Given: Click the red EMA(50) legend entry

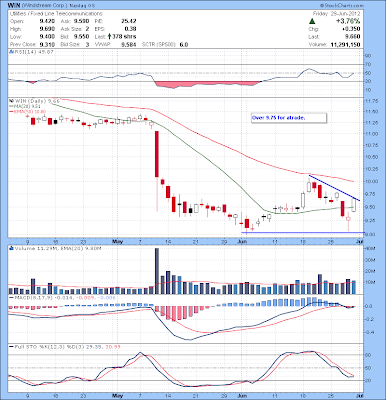Looking at the screenshot, I should tap(28, 111).
